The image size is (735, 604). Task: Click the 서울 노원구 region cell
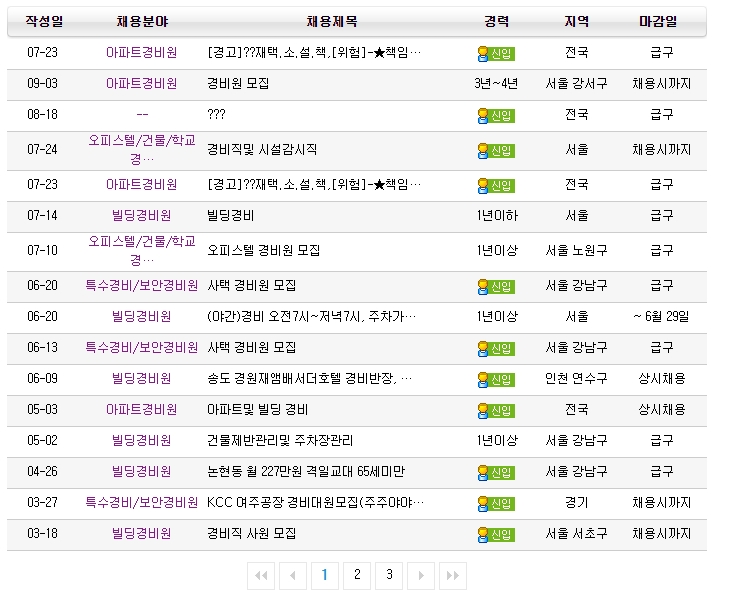577,250
